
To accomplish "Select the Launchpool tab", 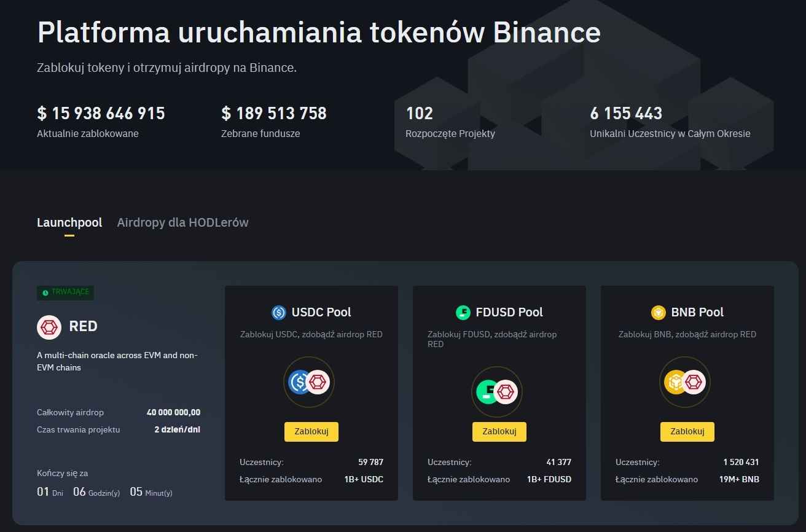I will 69,222.
